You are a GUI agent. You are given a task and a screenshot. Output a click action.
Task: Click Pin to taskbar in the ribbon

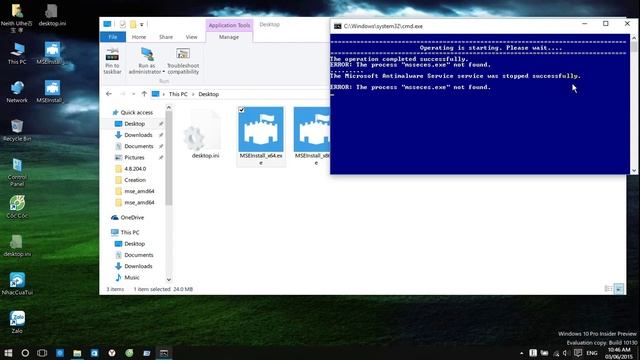pos(112,61)
